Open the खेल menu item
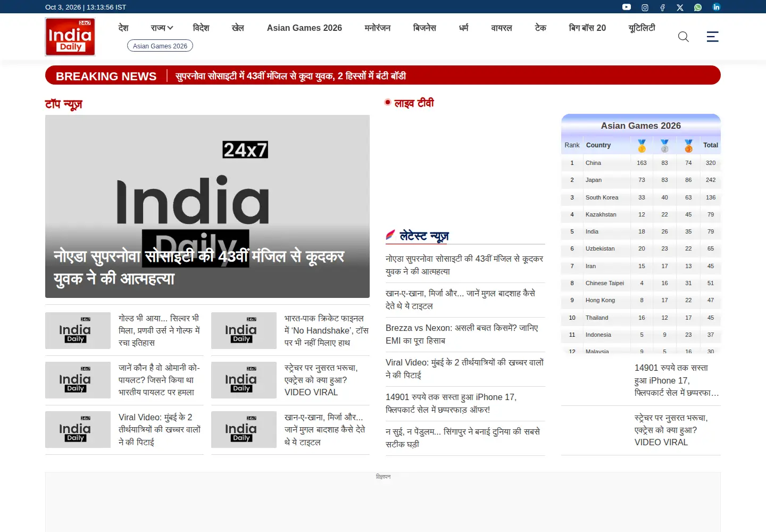766x532 pixels. click(x=238, y=28)
